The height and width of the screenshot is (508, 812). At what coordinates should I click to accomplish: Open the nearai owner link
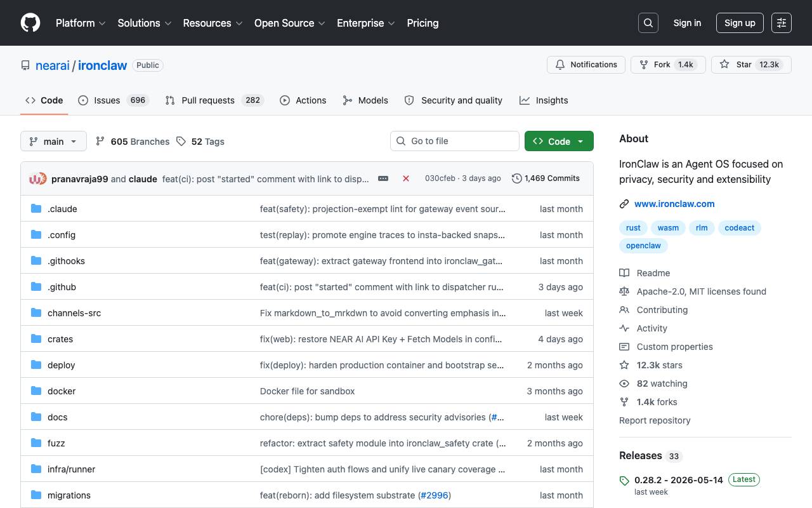click(53, 65)
